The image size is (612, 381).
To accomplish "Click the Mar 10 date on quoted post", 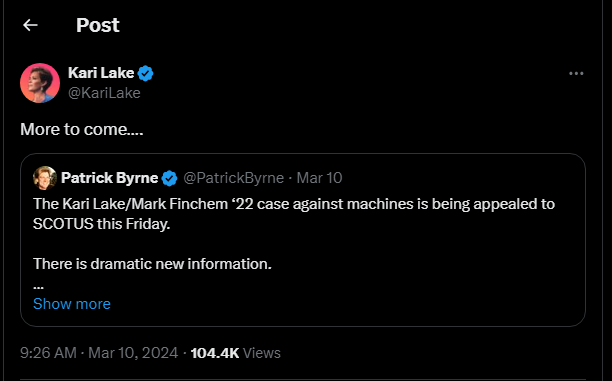I will (x=319, y=178).
